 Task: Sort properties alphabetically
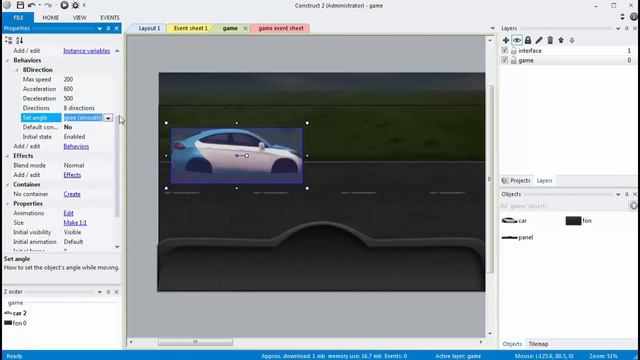(20, 40)
